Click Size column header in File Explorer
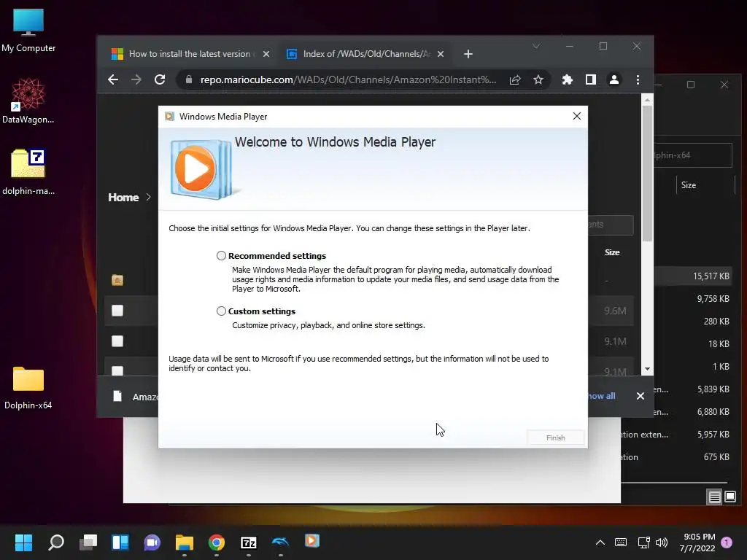Screen dimensions: 747x560 point(689,184)
